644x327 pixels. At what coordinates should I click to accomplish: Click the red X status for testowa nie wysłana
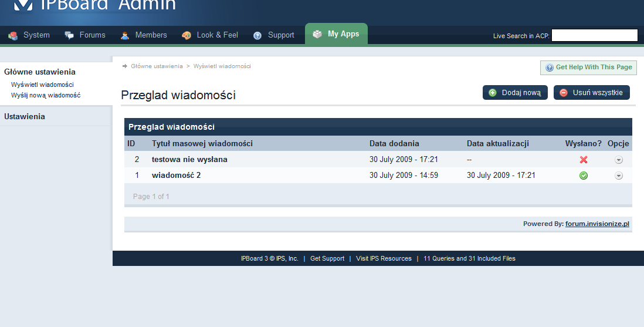[583, 160]
